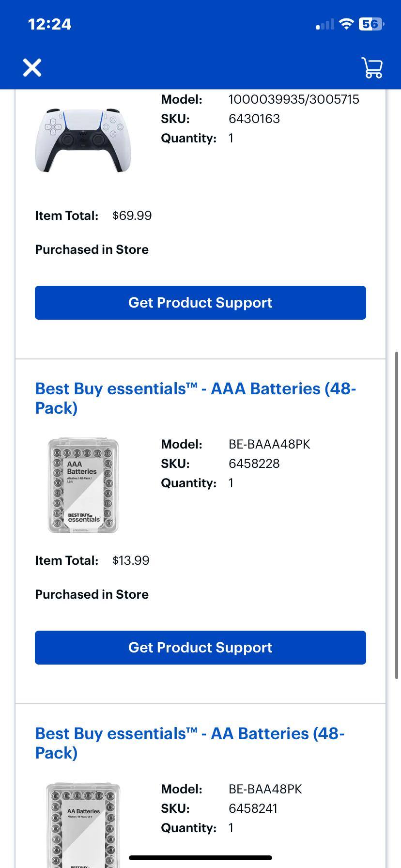Screen dimensions: 401x868
Task: Tap the Wi-Fi status indicator
Action: [x=347, y=24]
